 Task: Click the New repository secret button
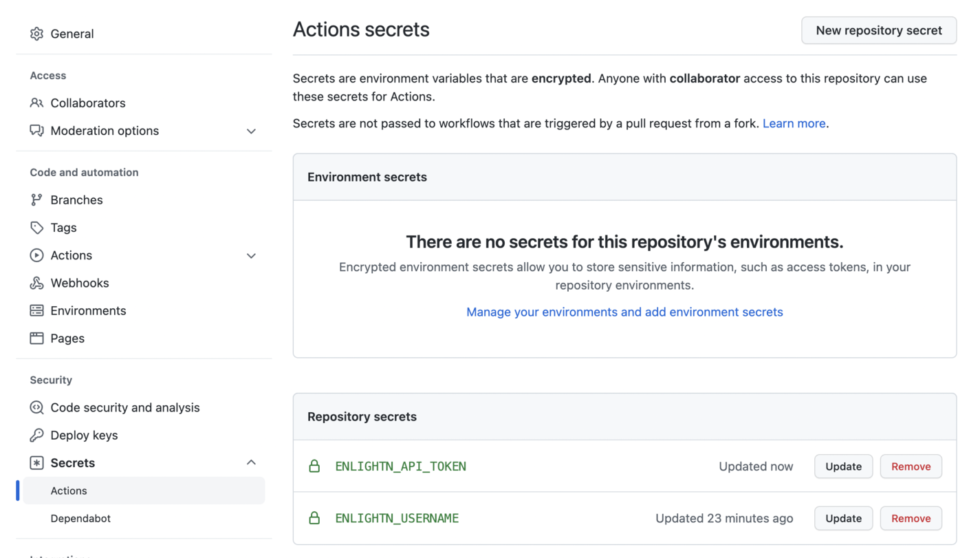pos(878,30)
